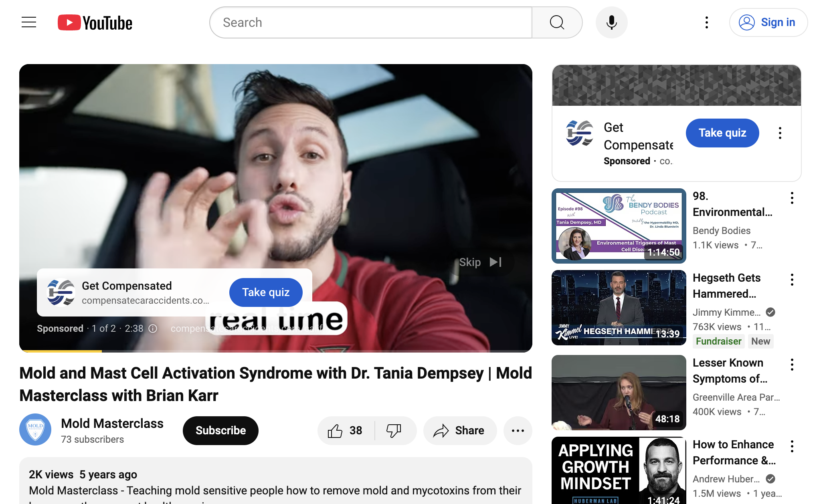Click the search magnifier button
This screenshot has height=504, width=821.
pos(557,22)
